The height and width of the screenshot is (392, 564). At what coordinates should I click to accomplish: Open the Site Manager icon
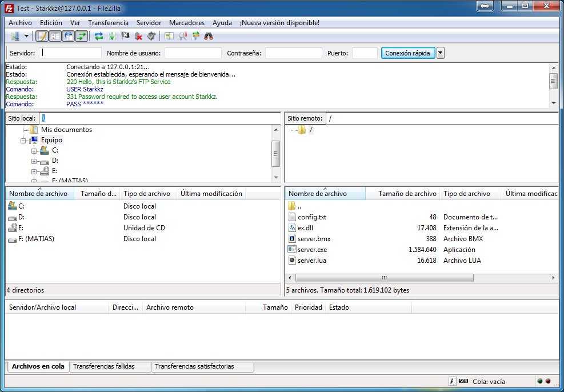tap(15, 36)
